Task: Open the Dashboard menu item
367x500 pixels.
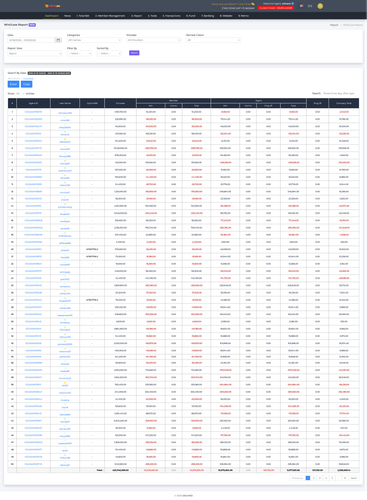Action: click(x=51, y=16)
